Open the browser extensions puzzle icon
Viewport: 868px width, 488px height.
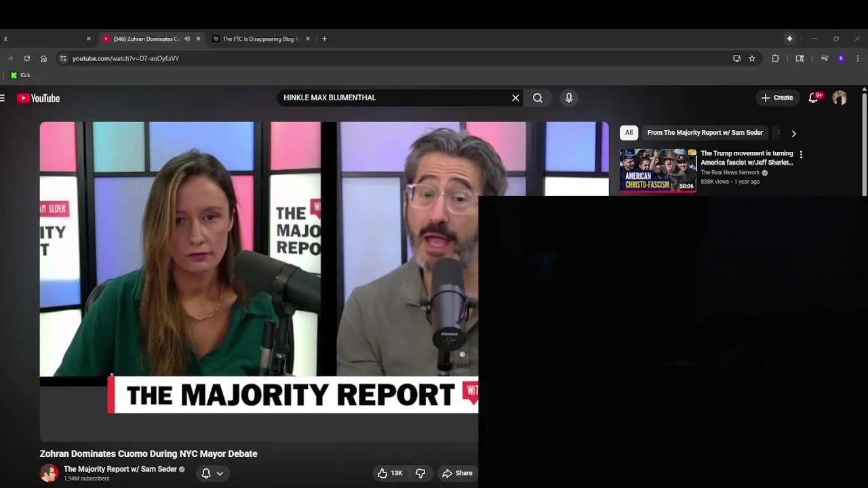pos(775,58)
